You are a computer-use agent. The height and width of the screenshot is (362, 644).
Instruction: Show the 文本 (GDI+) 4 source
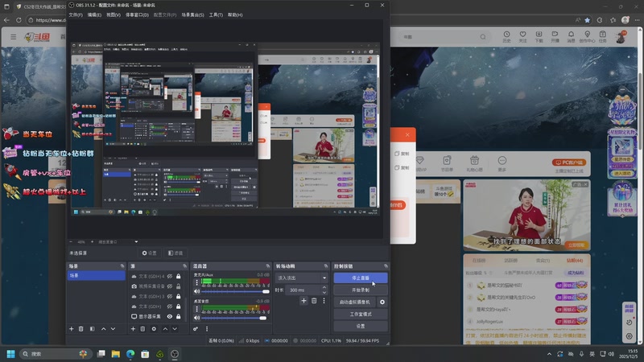tap(170, 276)
